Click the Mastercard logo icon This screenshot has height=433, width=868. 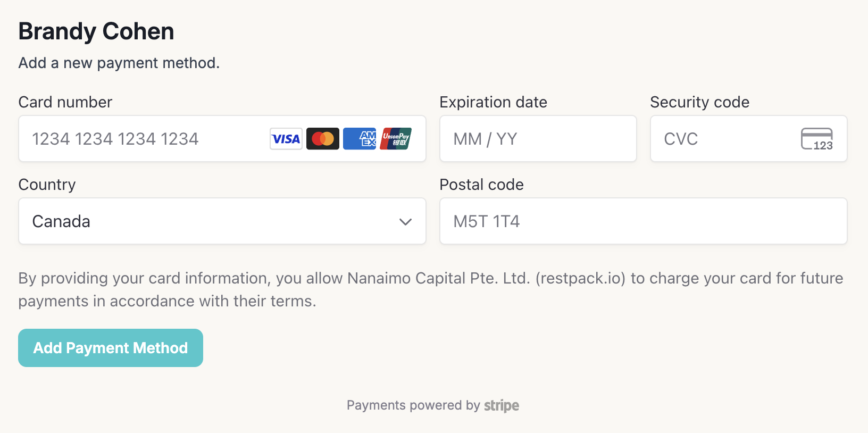coord(323,139)
